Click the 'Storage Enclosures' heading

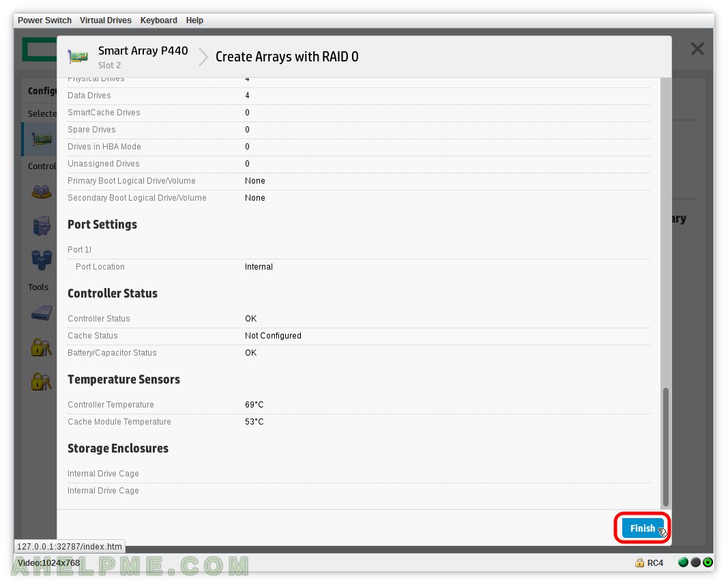click(118, 448)
